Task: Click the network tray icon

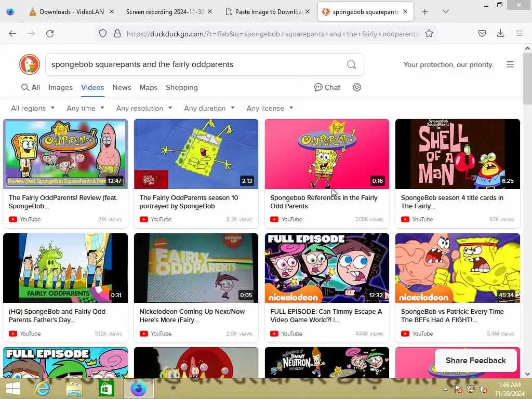Action: pos(470,389)
